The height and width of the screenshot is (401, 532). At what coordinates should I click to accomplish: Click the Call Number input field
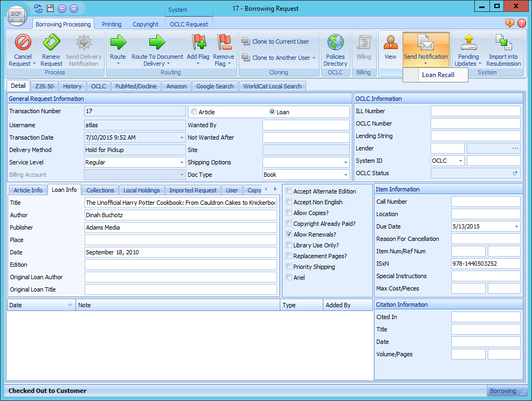485,202
